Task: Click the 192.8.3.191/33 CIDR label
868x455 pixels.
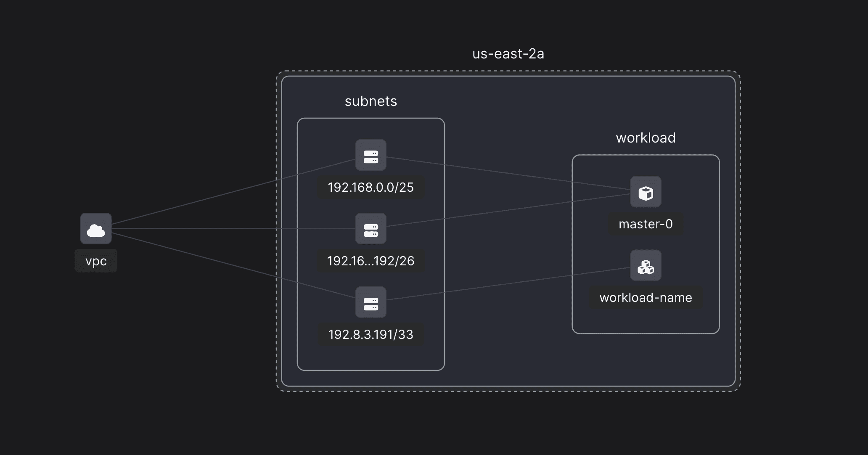Action: point(371,335)
